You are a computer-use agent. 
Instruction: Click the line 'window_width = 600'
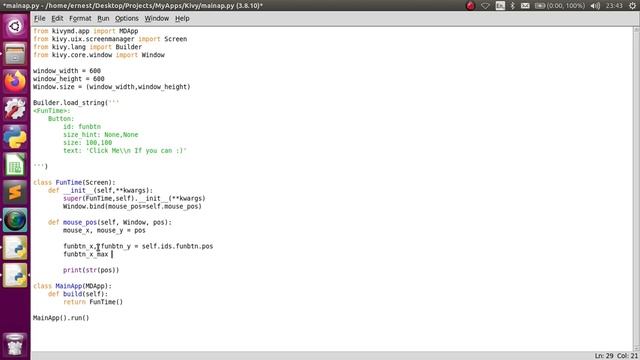pyautogui.click(x=67, y=71)
